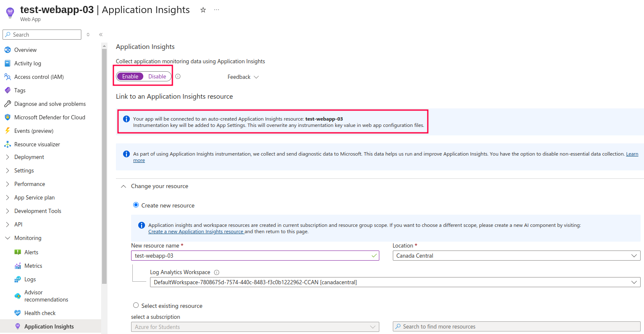Collapse the Monitoring section
Screen dimensions: 644x334
pyautogui.click(x=8, y=238)
